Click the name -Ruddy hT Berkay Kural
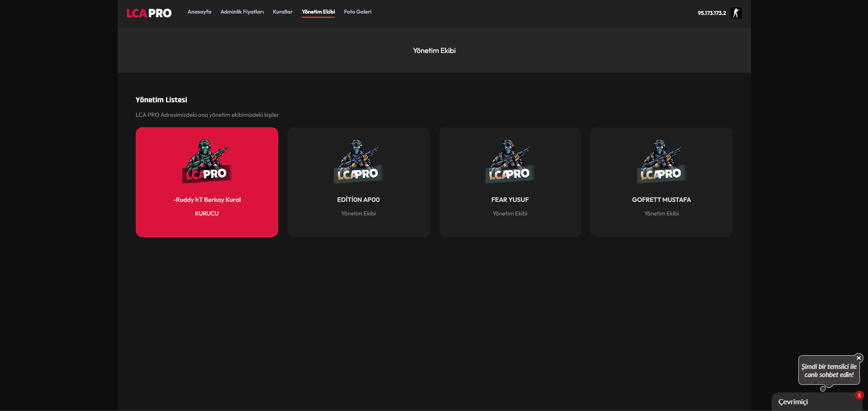 pyautogui.click(x=207, y=200)
